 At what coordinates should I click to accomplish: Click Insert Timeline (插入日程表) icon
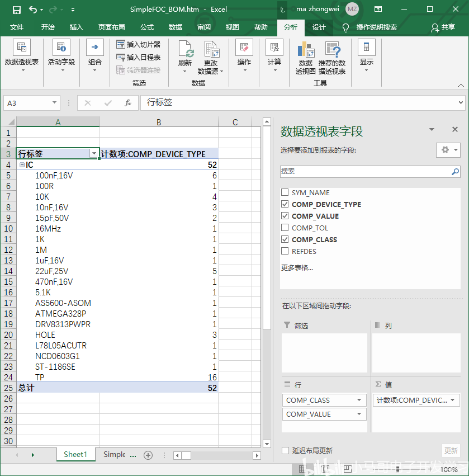click(x=121, y=57)
